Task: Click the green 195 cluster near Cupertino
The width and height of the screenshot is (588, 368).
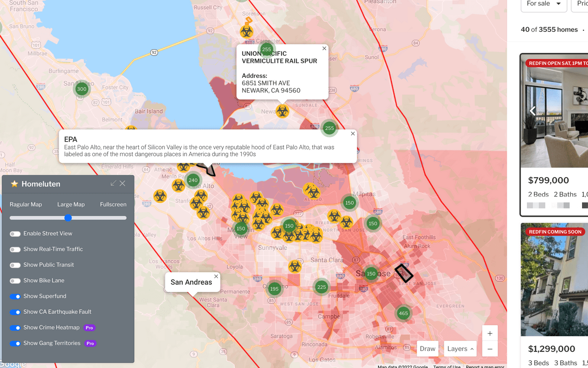Action: tap(274, 289)
